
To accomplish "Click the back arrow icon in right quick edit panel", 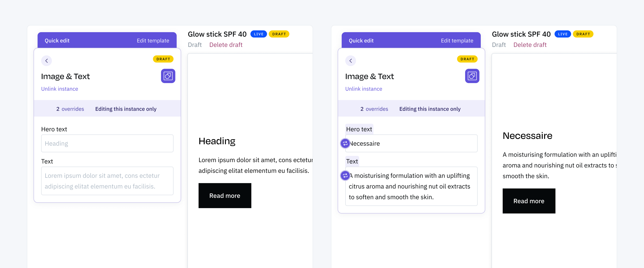I will 351,61.
